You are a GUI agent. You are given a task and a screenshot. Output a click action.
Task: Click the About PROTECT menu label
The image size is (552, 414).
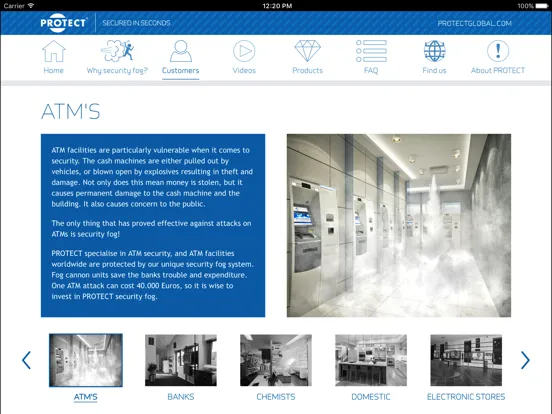[498, 70]
